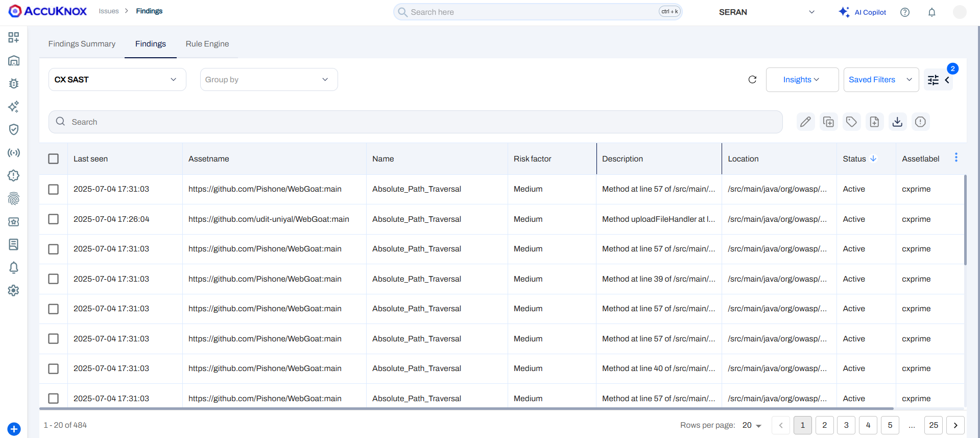
Task: Go to page 2
Action: pos(824,425)
